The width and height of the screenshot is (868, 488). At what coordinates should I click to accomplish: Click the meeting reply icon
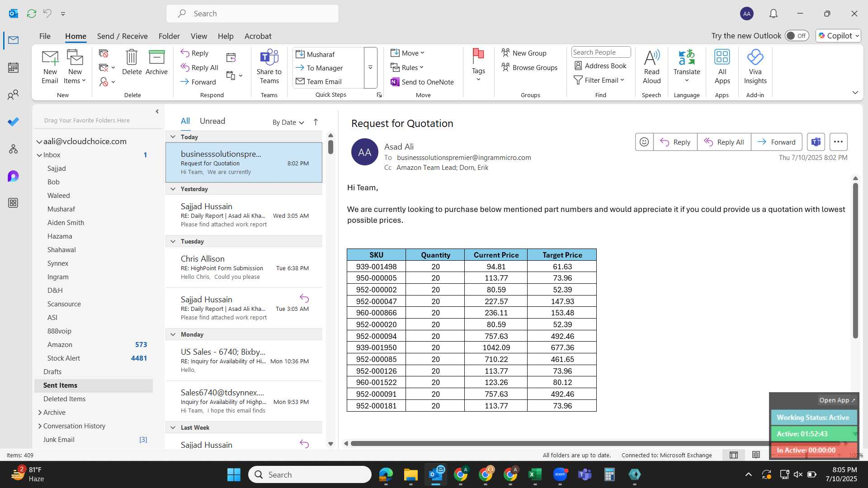(231, 57)
